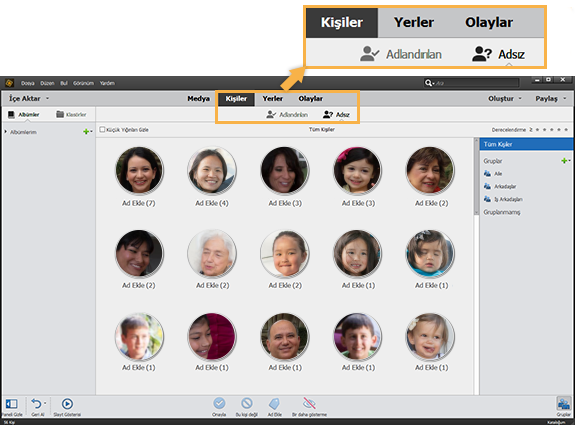575x425 pixels.
Task: Select the İş Arkadaşları group icon
Action: click(x=487, y=199)
